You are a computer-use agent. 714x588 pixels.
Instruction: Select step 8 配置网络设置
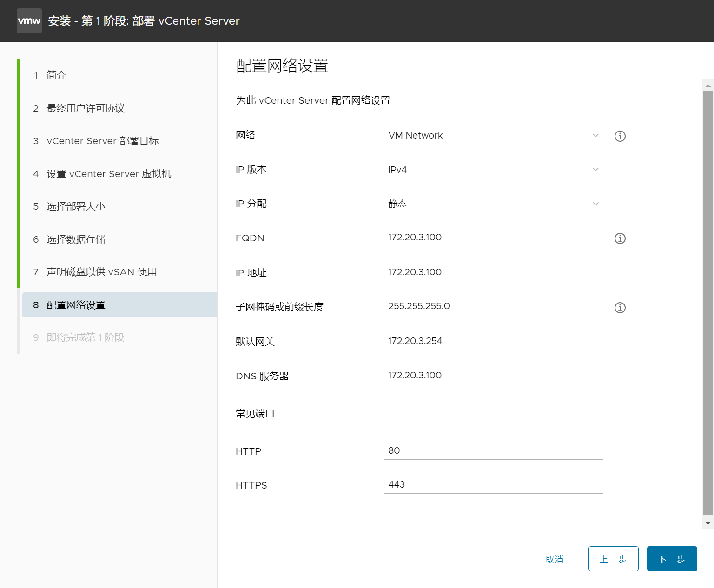(119, 305)
